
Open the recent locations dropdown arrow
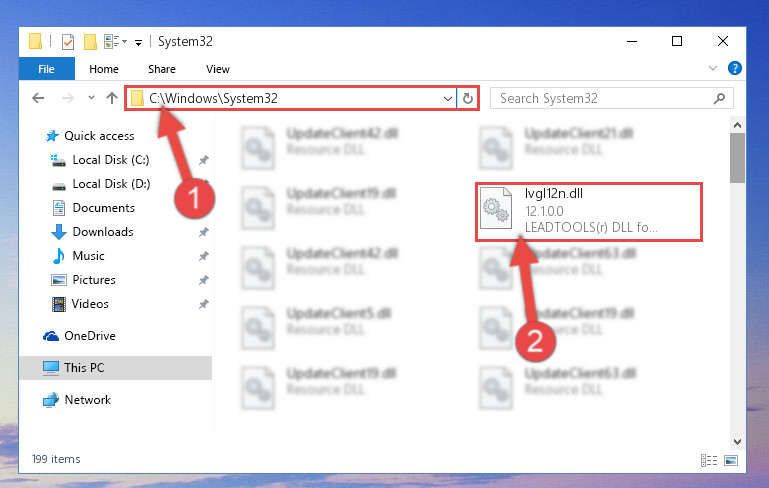[x=91, y=98]
